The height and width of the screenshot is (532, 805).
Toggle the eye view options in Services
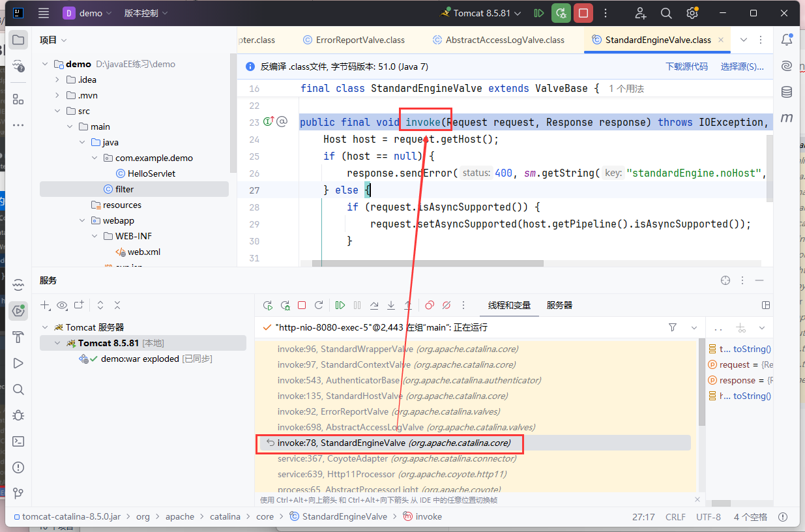62,305
